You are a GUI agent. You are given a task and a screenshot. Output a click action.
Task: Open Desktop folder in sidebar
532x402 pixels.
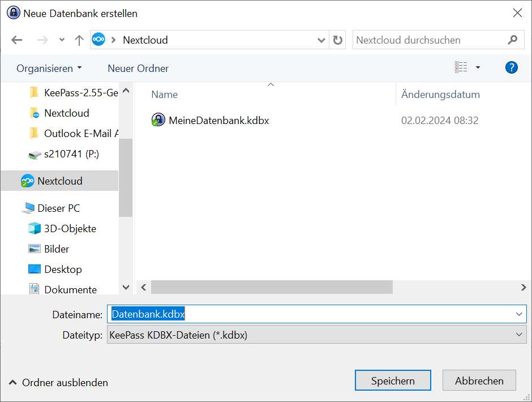(55, 270)
